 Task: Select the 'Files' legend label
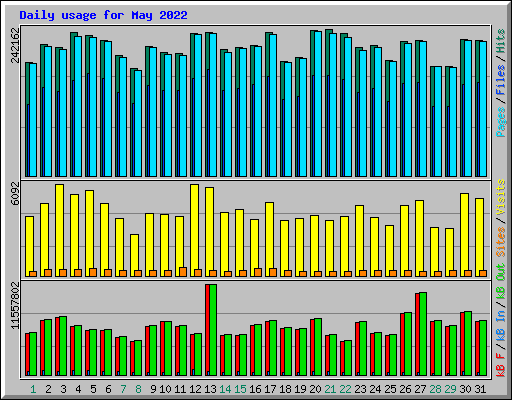click(x=501, y=80)
